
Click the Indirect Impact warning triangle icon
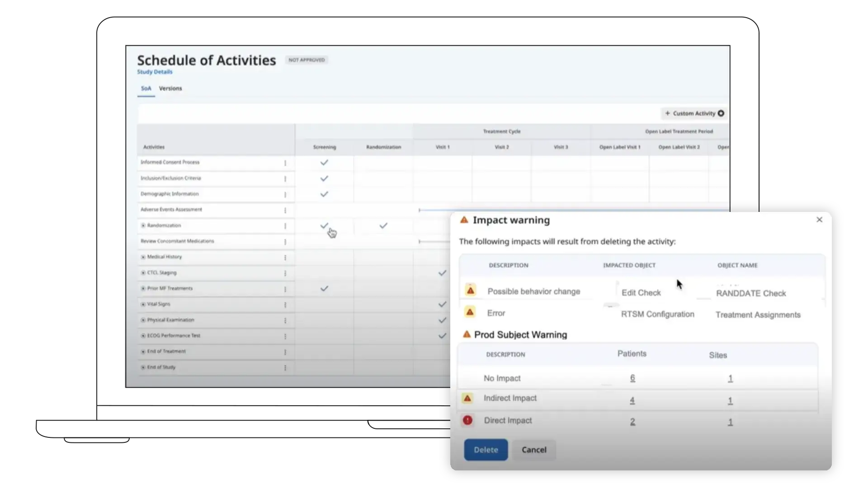coord(467,398)
